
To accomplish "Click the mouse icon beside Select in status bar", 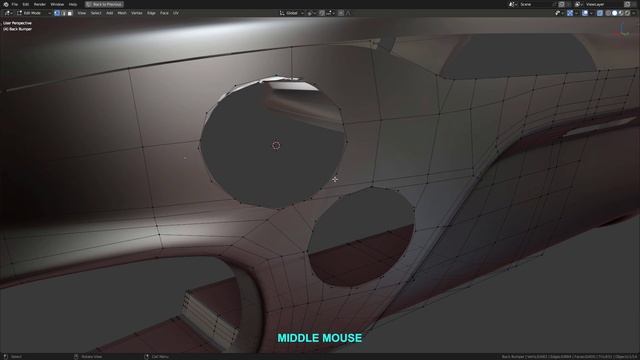I will (x=5, y=357).
